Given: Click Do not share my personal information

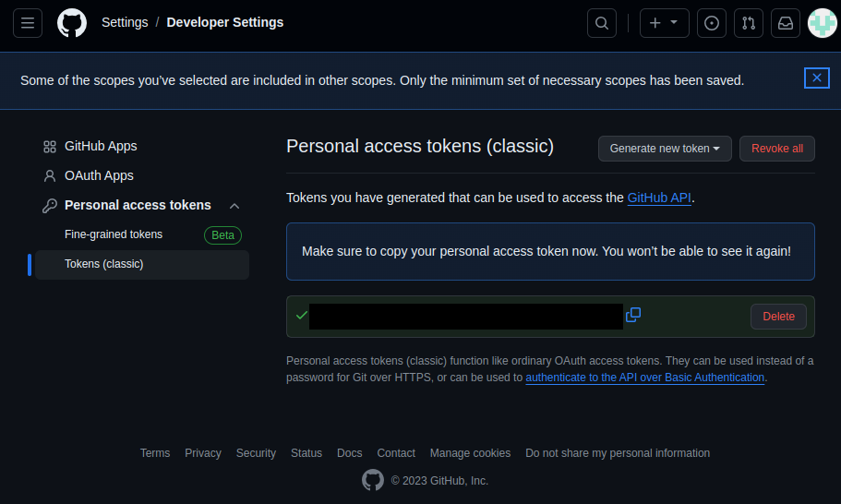Looking at the screenshot, I should click(x=618, y=453).
